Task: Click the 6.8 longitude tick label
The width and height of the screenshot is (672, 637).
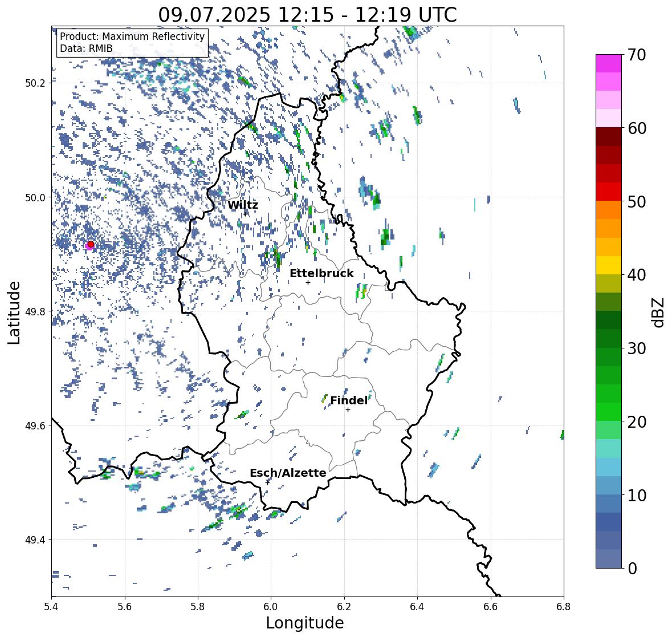Action: 564,607
